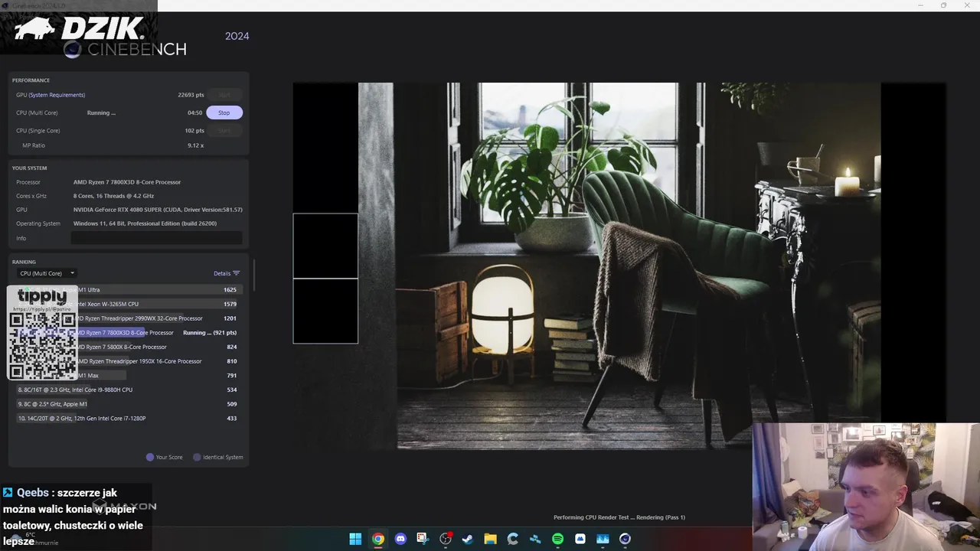The image size is (980, 551).
Task: Click the Details filter icon in Ranking
Action: pos(236,273)
